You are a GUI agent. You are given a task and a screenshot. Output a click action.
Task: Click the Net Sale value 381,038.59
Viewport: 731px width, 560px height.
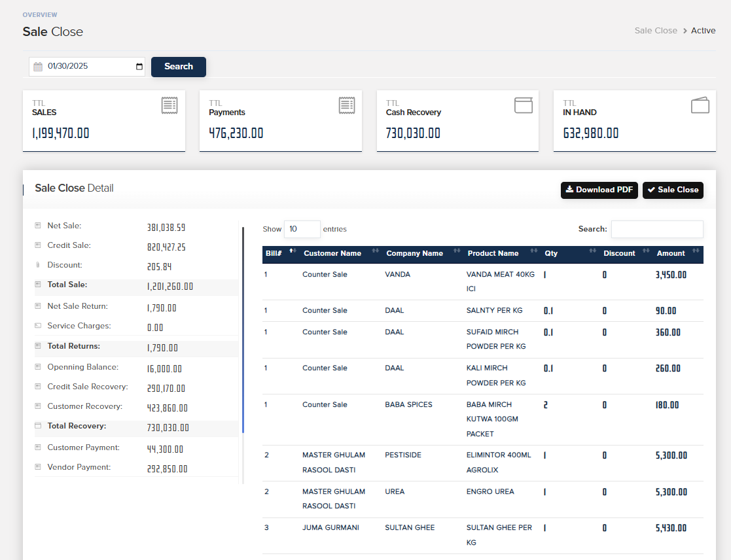[166, 228]
